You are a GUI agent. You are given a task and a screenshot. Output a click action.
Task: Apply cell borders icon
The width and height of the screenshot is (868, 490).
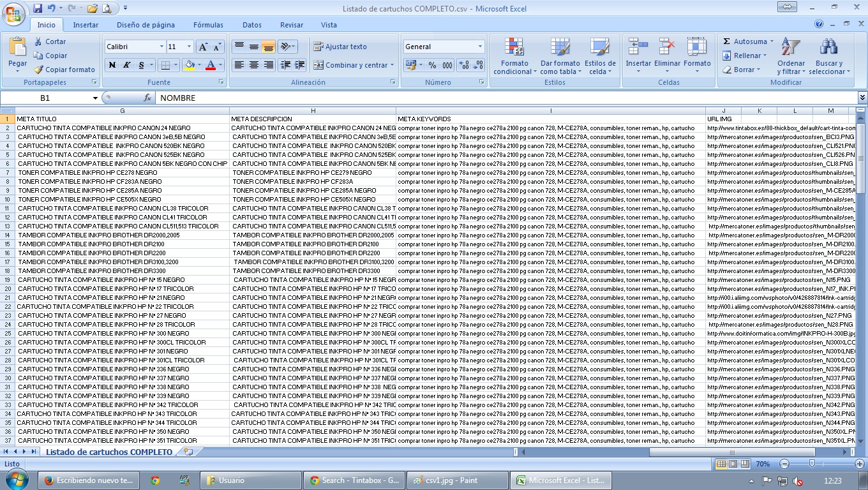click(x=165, y=65)
